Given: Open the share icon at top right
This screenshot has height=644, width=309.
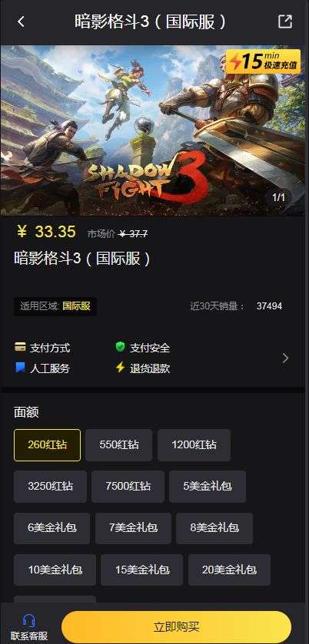Looking at the screenshot, I should 285,21.
